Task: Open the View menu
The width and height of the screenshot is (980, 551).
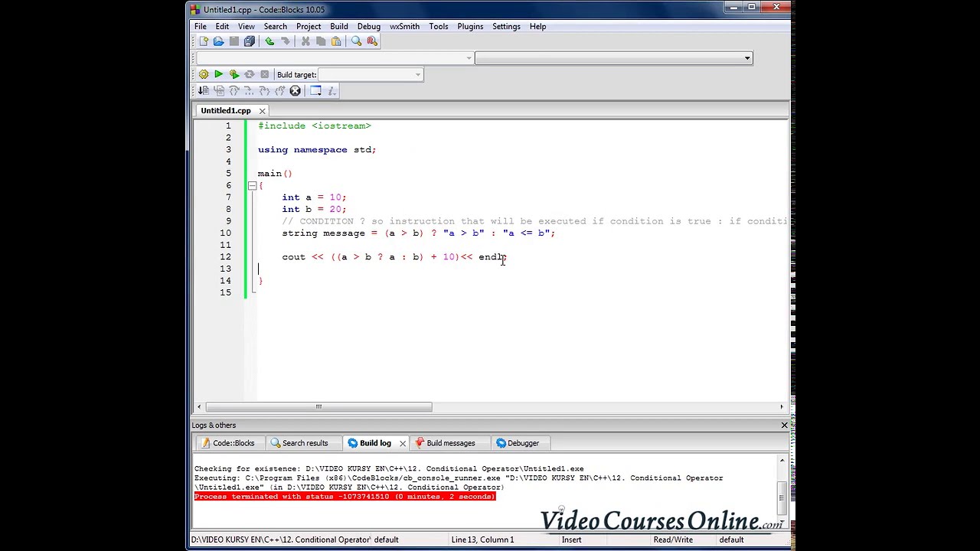Action: coord(246,26)
